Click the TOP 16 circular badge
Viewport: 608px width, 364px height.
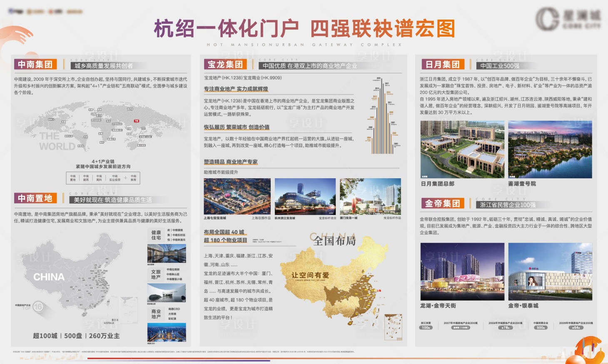38,307
